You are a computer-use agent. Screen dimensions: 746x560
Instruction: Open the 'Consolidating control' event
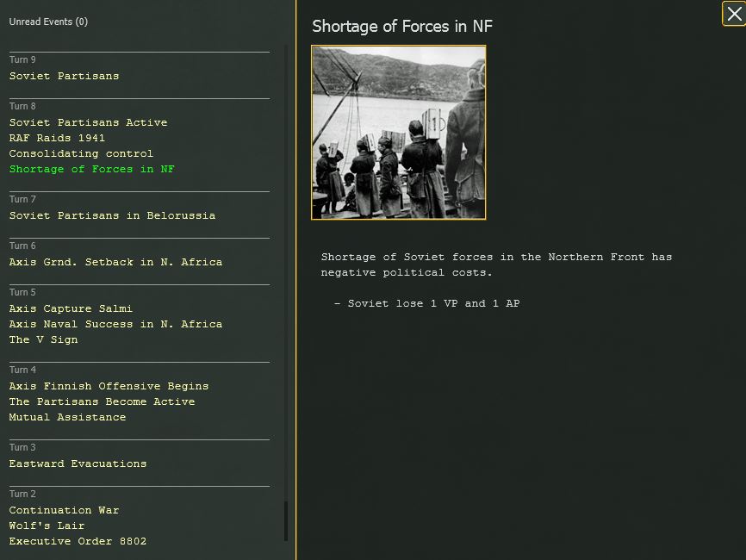pyautogui.click(x=81, y=153)
